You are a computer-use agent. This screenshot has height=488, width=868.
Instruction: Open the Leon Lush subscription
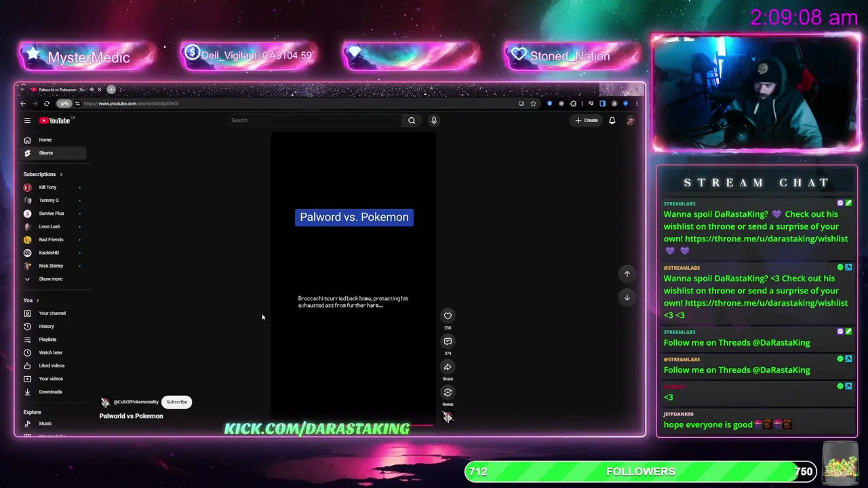coord(53,226)
